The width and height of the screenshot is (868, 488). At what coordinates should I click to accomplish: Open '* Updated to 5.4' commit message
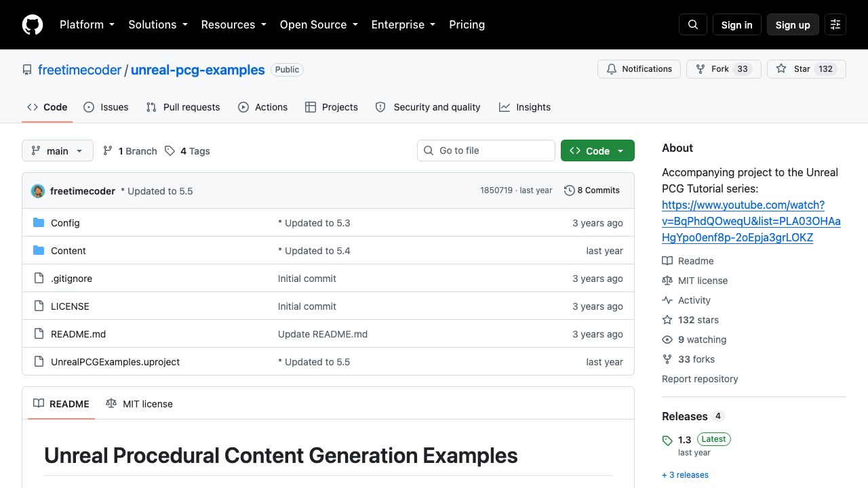(x=314, y=251)
